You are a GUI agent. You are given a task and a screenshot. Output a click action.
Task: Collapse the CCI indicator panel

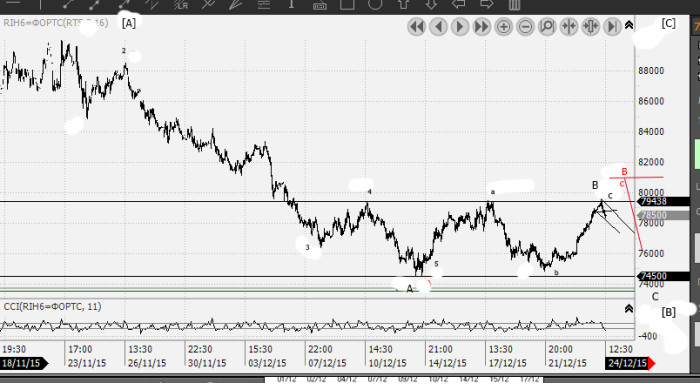click(629, 309)
